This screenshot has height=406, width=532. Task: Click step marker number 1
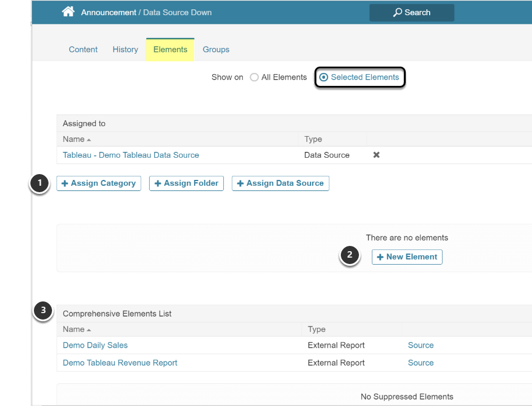[39, 183]
